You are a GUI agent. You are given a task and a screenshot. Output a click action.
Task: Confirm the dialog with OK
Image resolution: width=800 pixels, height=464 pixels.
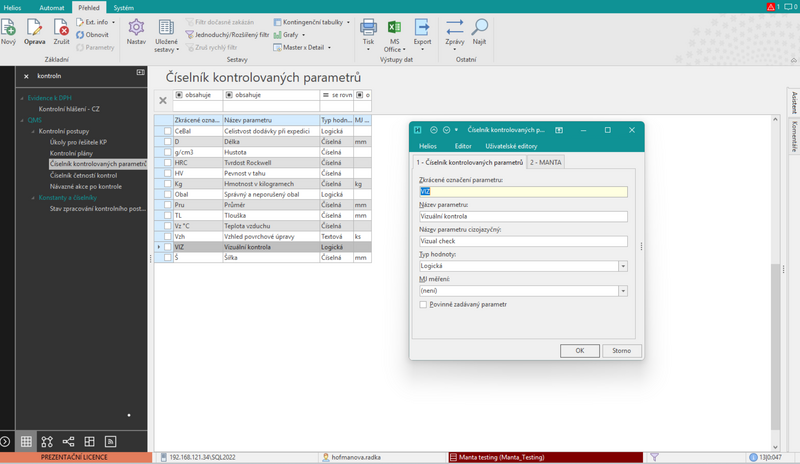point(580,351)
